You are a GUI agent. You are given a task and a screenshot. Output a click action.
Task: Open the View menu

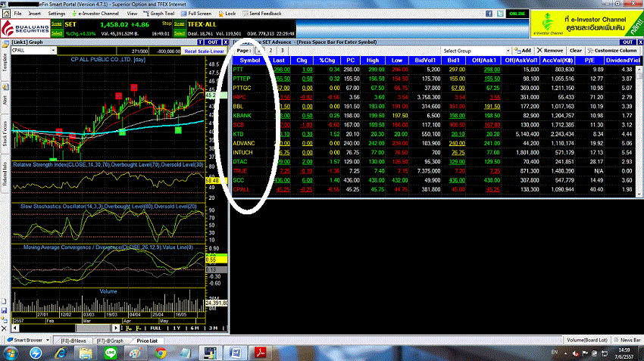pos(132,14)
